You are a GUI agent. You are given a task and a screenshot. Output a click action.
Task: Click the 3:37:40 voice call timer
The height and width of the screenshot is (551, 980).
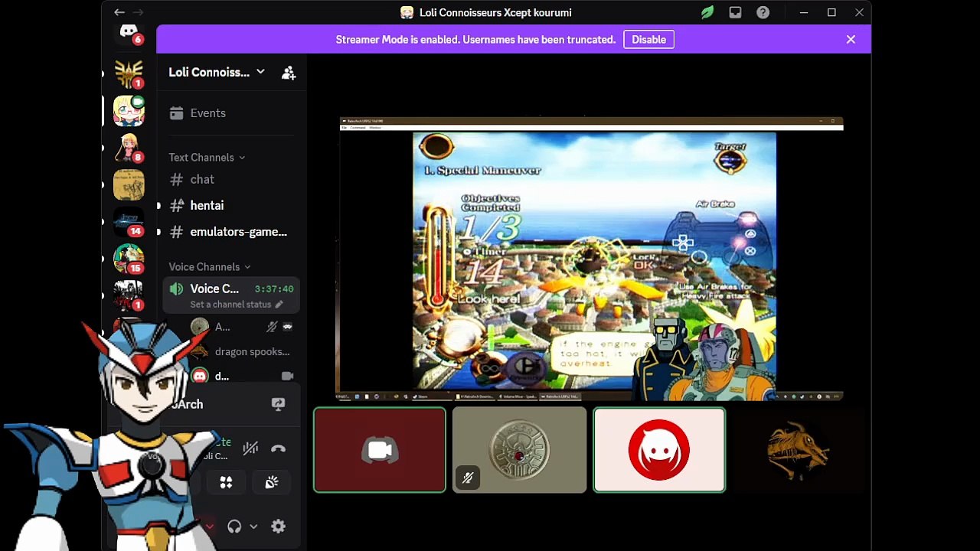point(274,289)
